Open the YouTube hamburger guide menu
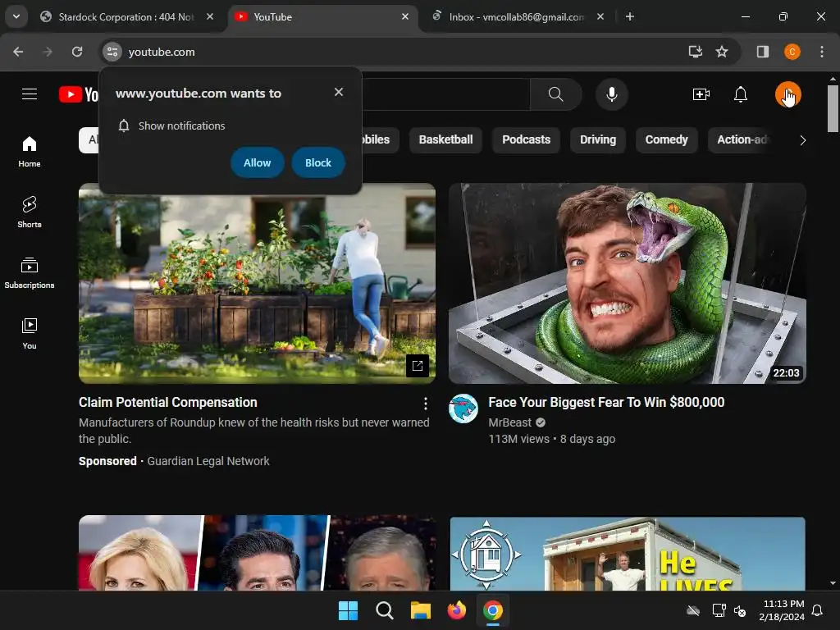Image resolution: width=840 pixels, height=630 pixels. (30, 94)
